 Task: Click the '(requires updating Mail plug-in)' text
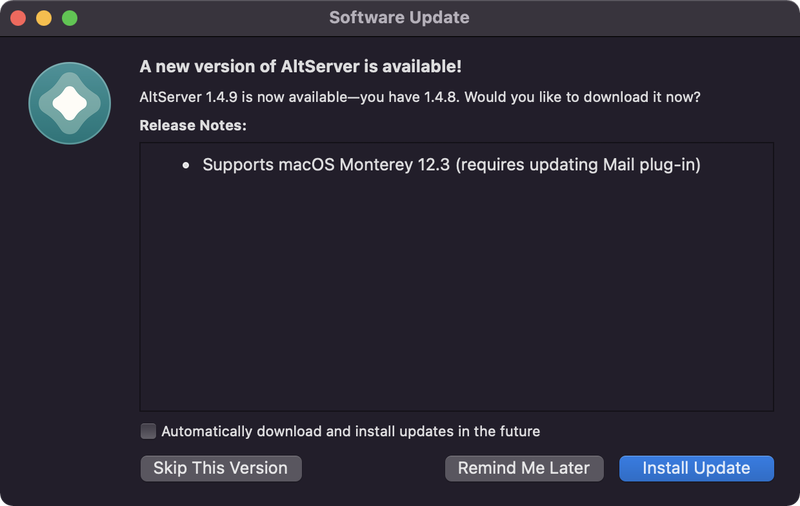click(578, 165)
